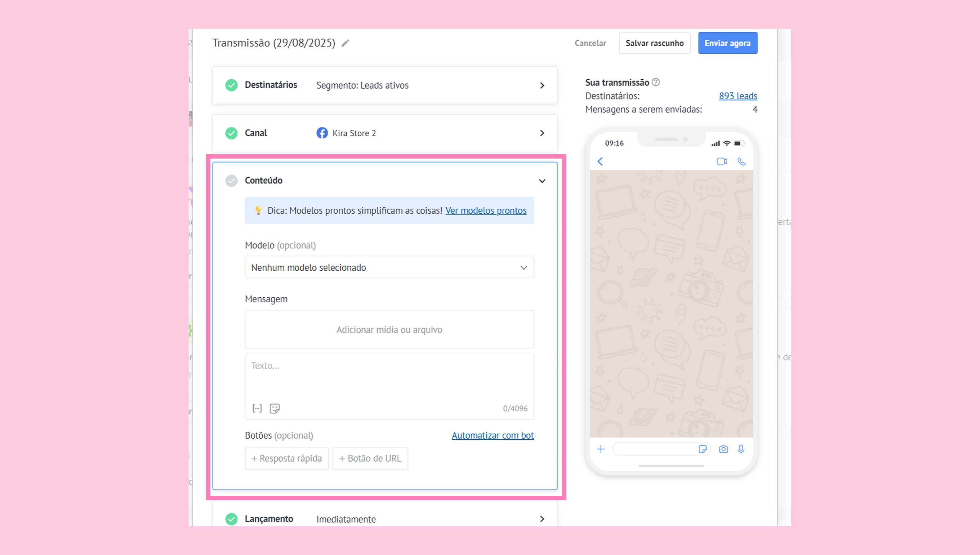Click the microphone icon in phone preview

click(741, 449)
